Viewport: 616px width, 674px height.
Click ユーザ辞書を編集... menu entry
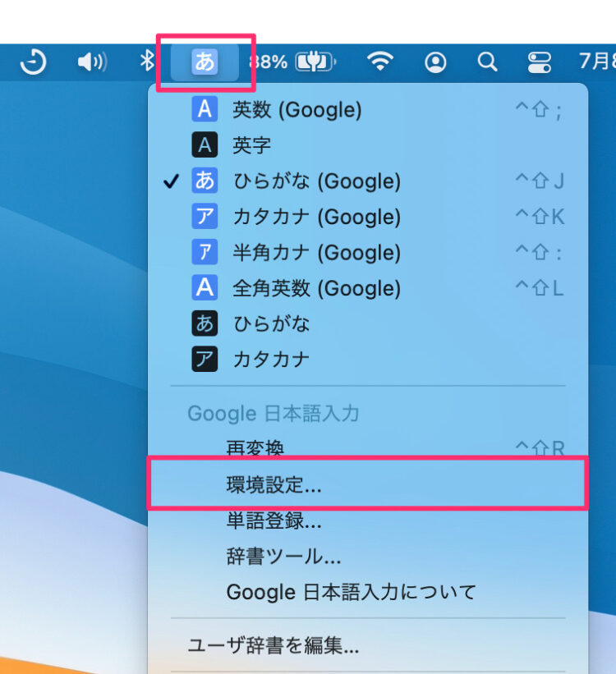point(274,645)
